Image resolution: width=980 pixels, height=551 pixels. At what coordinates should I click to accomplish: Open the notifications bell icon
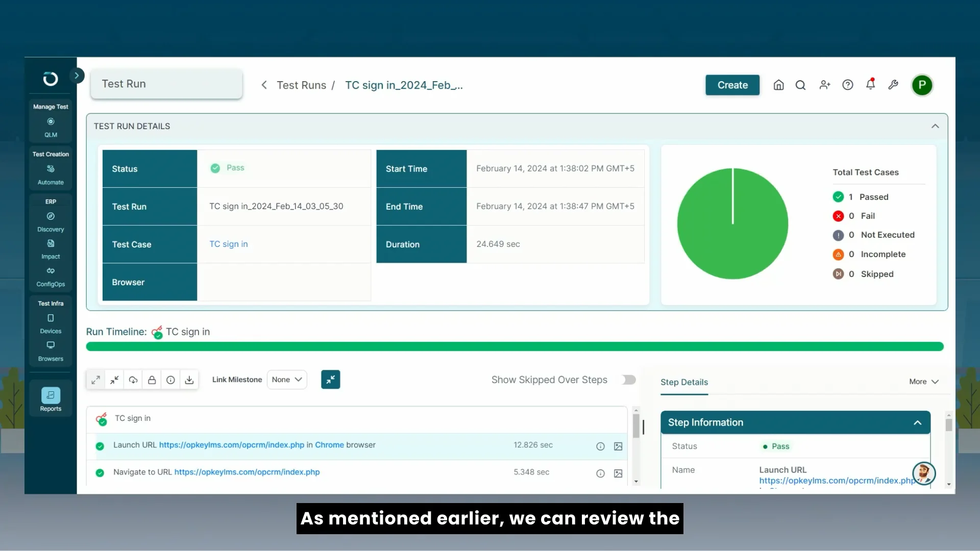click(870, 85)
